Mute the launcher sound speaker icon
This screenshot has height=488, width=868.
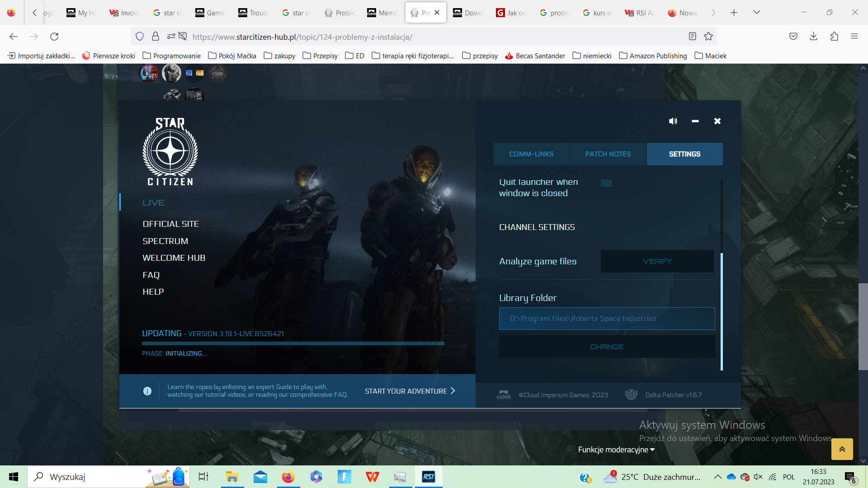click(x=673, y=121)
